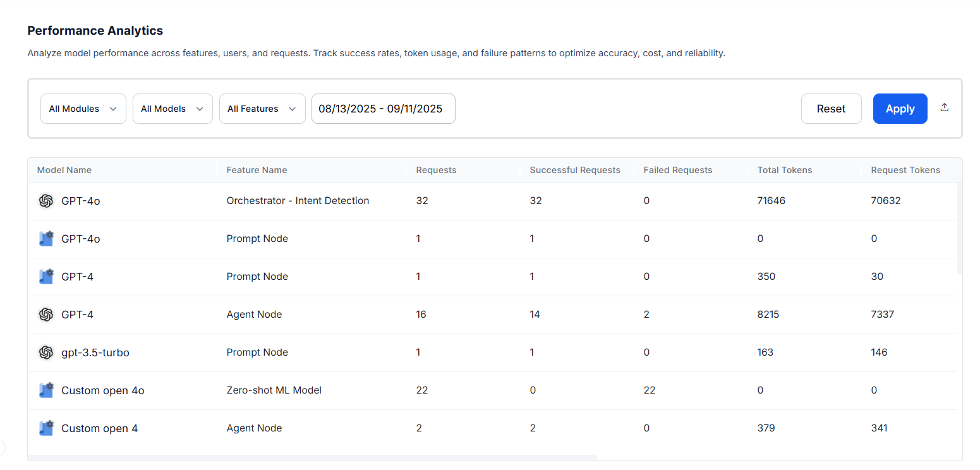Open the date range picker
Image resolution: width=980 pixels, height=470 pixels.
383,108
